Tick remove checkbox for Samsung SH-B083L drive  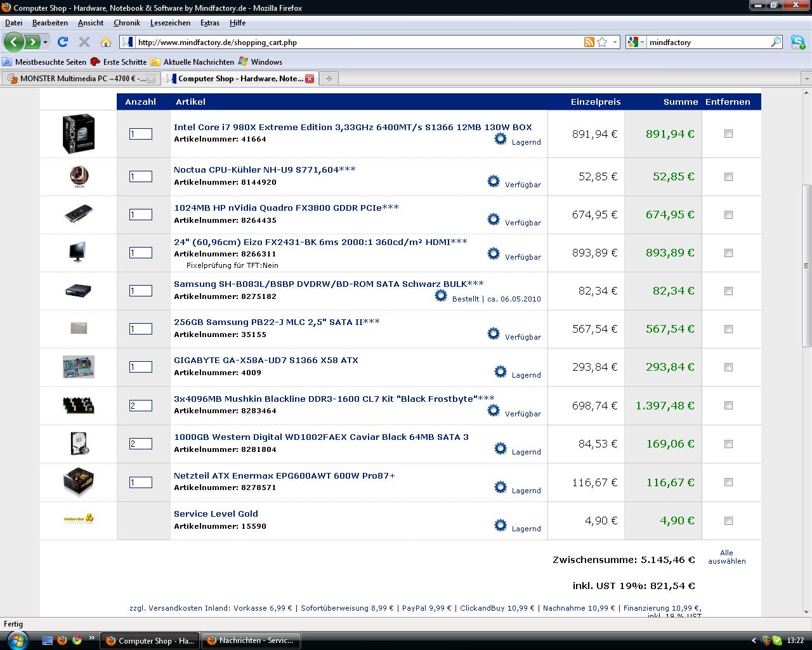(x=728, y=291)
